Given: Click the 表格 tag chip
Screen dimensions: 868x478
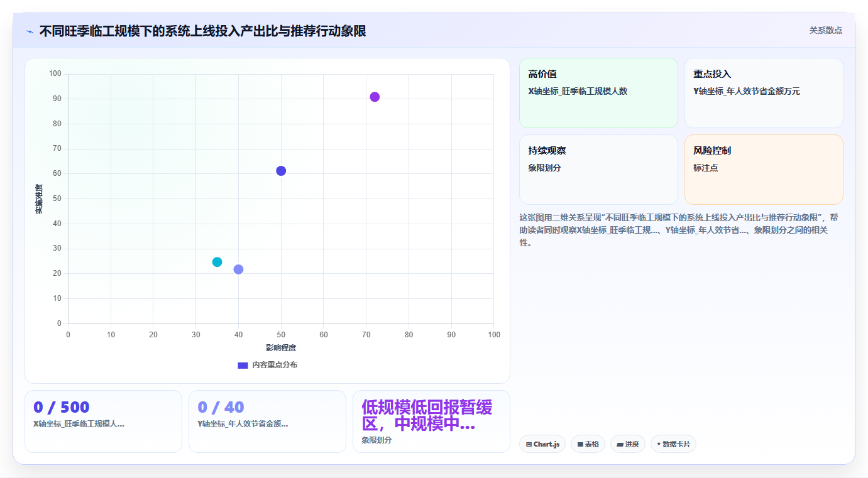Looking at the screenshot, I should tap(588, 444).
